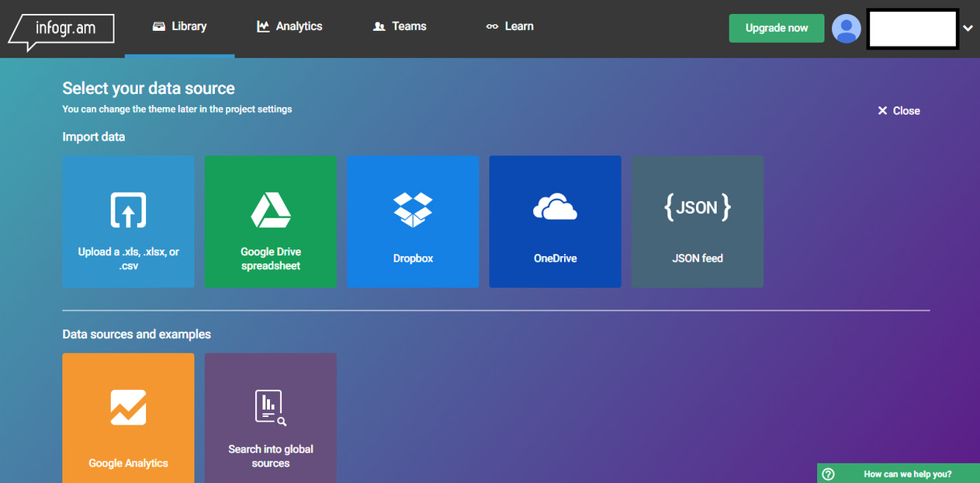This screenshot has width=980, height=483.
Task: Open the Analytics tab
Action: [x=289, y=26]
